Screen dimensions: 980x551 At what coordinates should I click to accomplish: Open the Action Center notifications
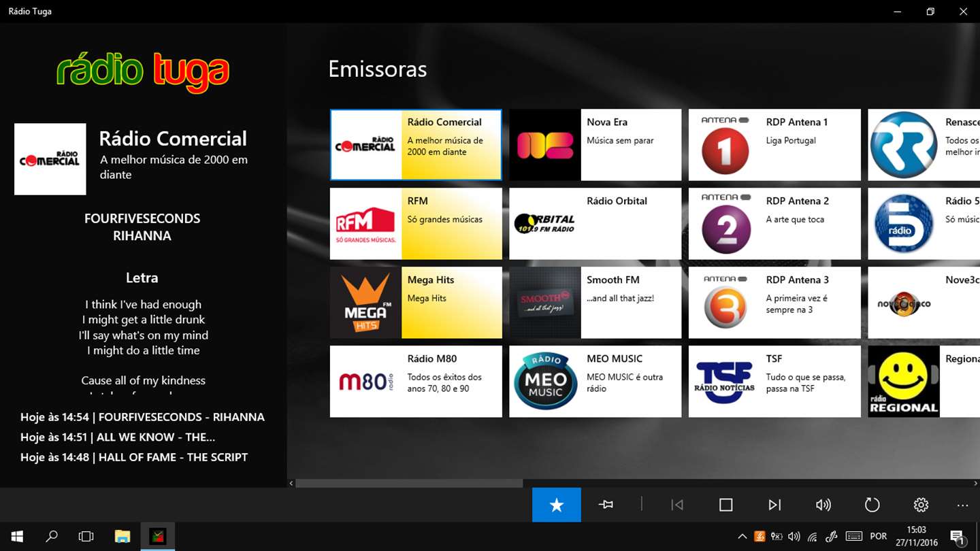tap(958, 537)
